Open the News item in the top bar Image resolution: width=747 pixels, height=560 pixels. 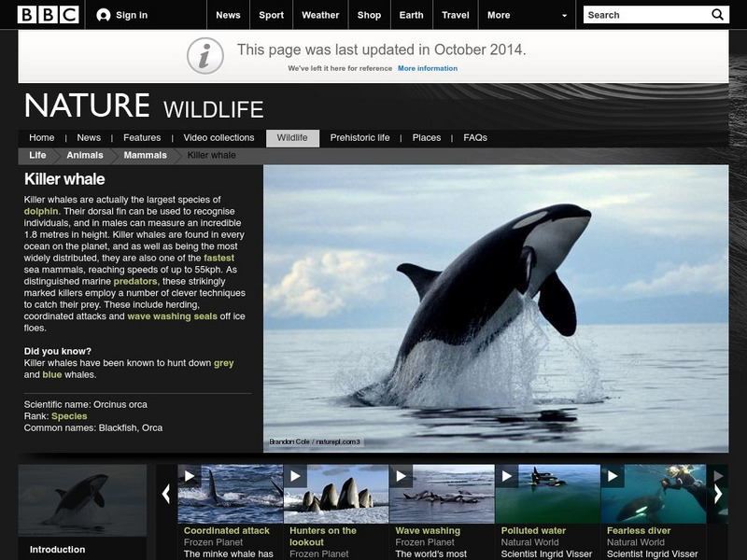tap(228, 15)
